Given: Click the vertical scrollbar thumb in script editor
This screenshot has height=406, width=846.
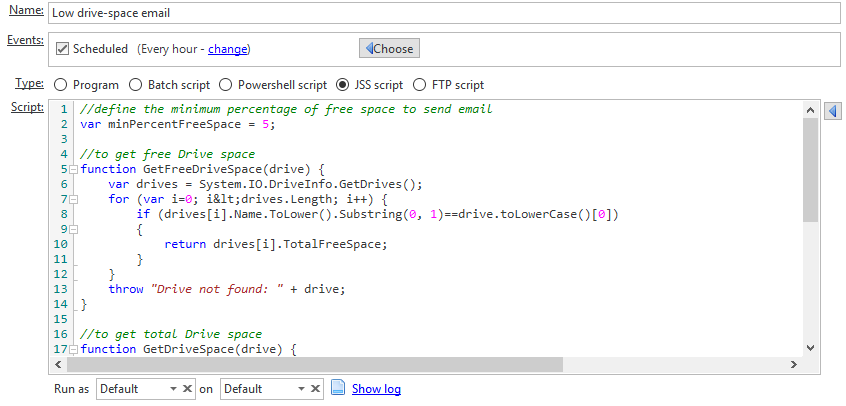Looking at the screenshot, I should [x=810, y=170].
